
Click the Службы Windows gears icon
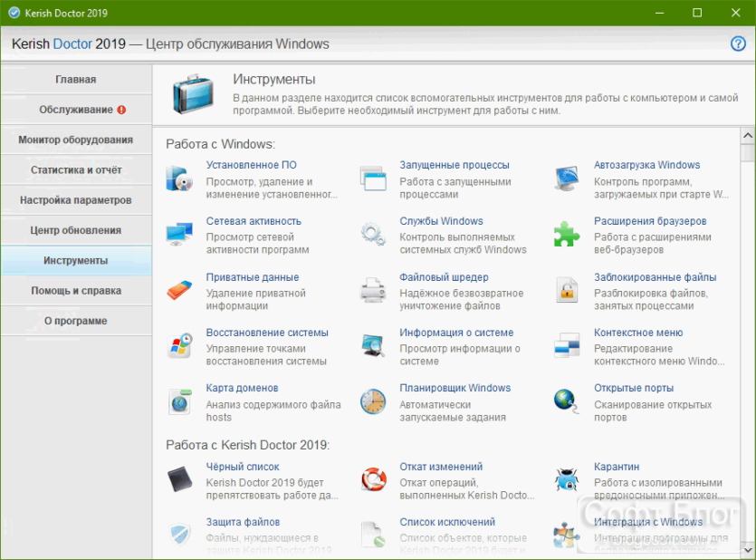click(x=373, y=234)
